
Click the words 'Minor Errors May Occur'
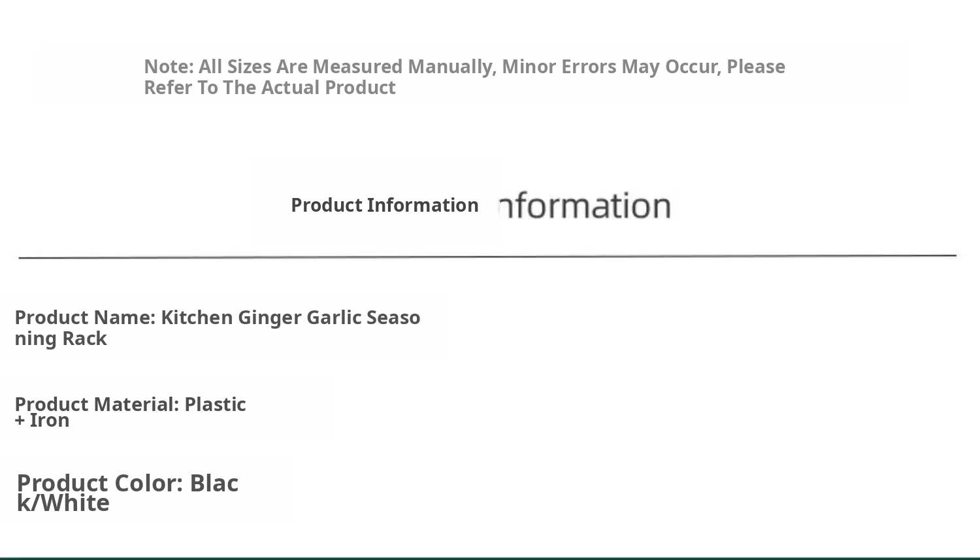pyautogui.click(x=611, y=67)
